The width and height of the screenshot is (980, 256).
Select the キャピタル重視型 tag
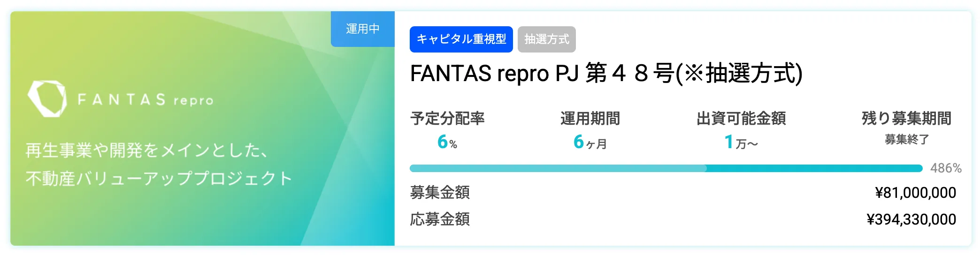point(461,39)
